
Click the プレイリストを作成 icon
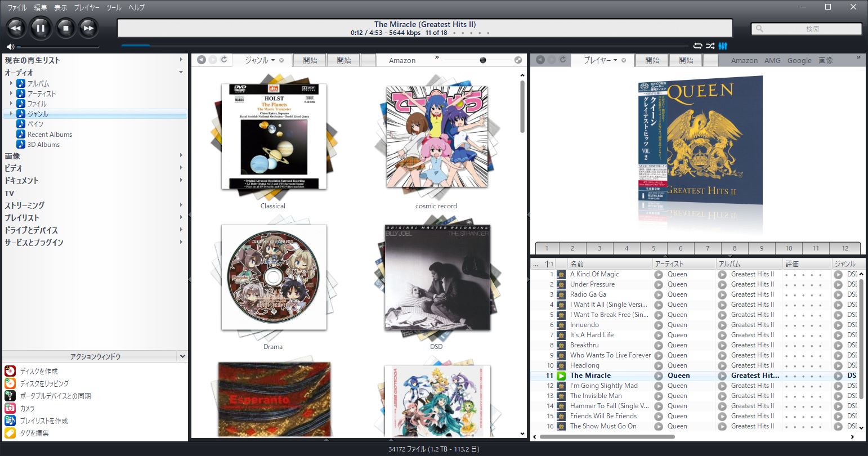click(x=10, y=421)
